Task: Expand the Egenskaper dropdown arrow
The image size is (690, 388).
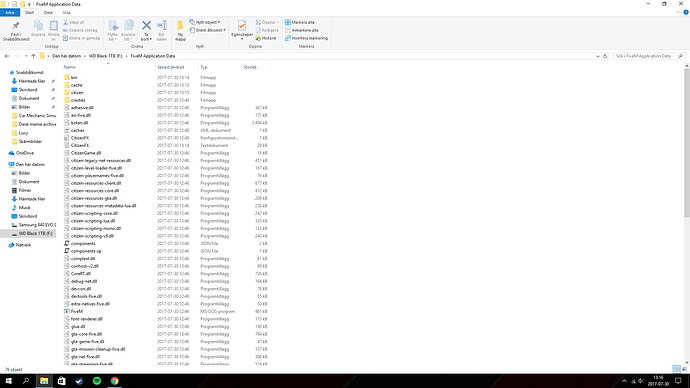Action: (x=242, y=39)
